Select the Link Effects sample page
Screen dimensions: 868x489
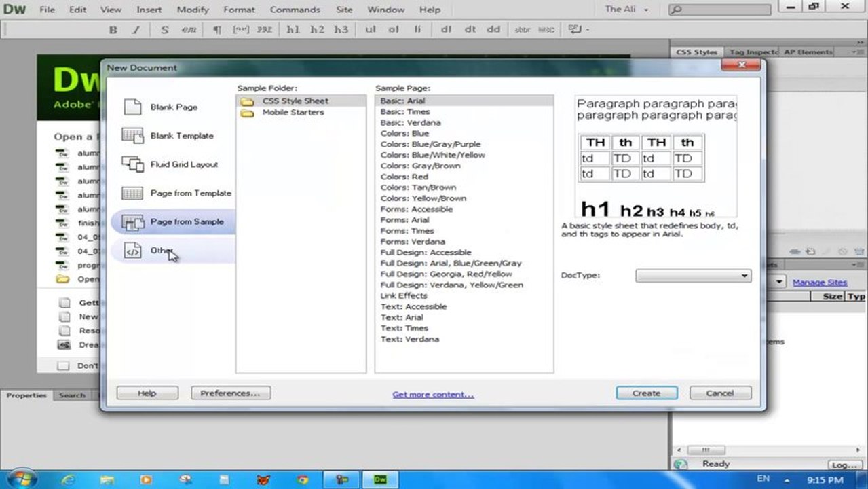click(404, 295)
